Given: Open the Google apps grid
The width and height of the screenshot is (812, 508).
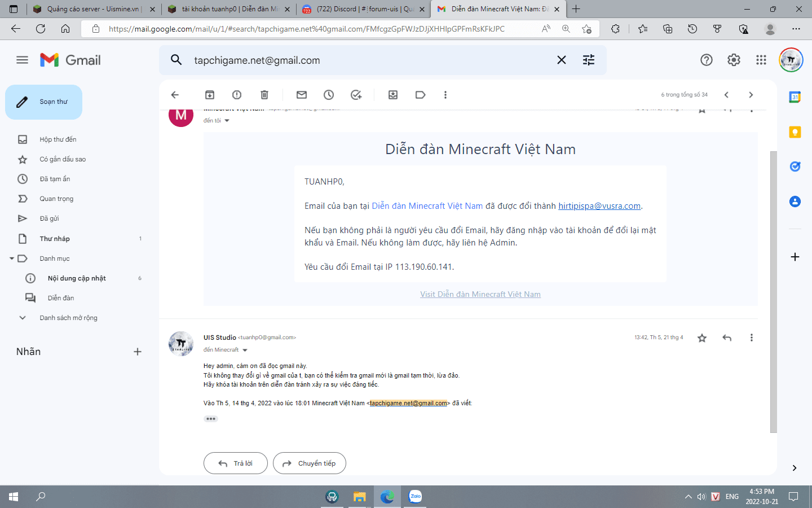Looking at the screenshot, I should [x=761, y=60].
